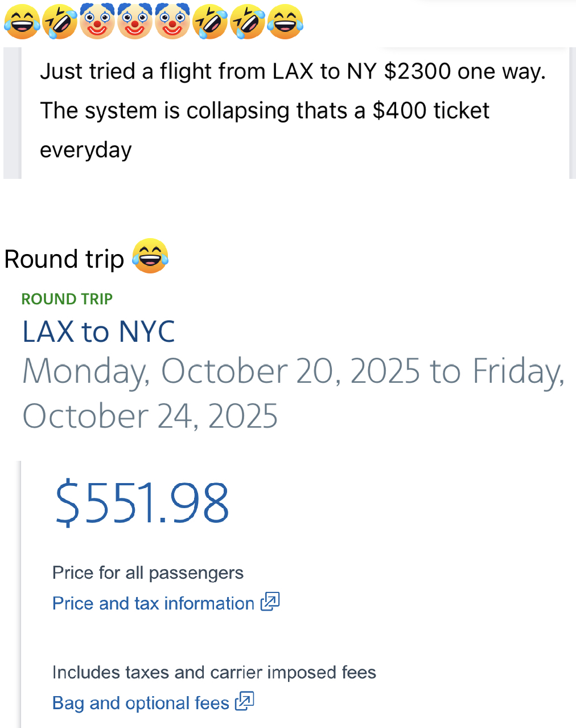Open the 'Price and tax information' link
The height and width of the screenshot is (728, 576).
[x=153, y=603]
